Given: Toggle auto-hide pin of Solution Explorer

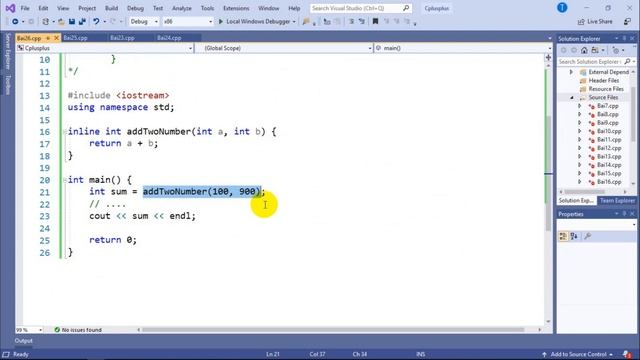Looking at the screenshot, I should coord(624,38).
